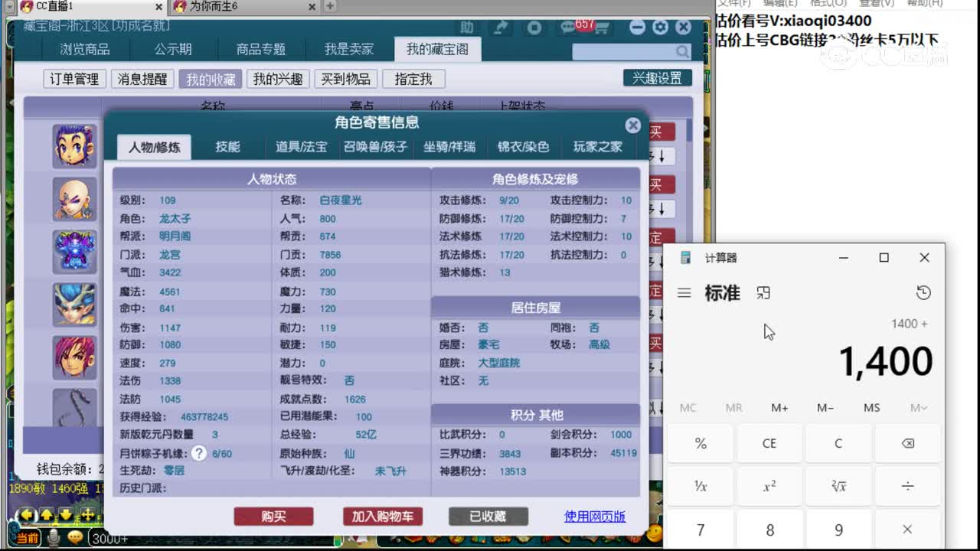Open the shopping cart icon in the top toolbar
The height and width of the screenshot is (551, 980).
click(602, 26)
